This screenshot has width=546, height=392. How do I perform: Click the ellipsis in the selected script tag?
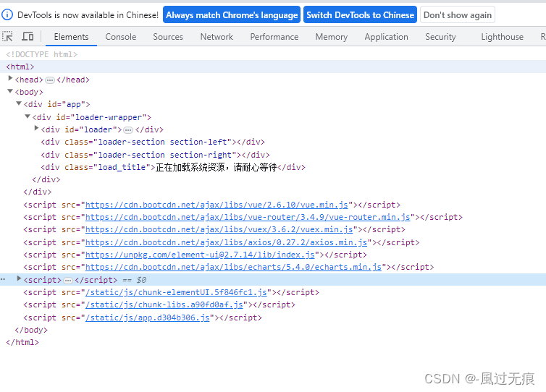click(x=68, y=281)
